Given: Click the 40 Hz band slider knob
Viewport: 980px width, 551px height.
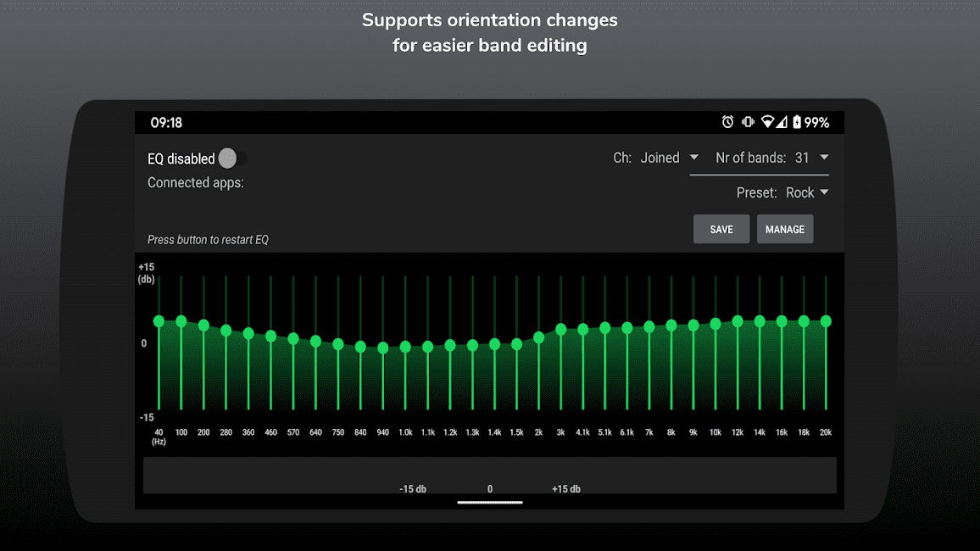Looking at the screenshot, I should [159, 321].
